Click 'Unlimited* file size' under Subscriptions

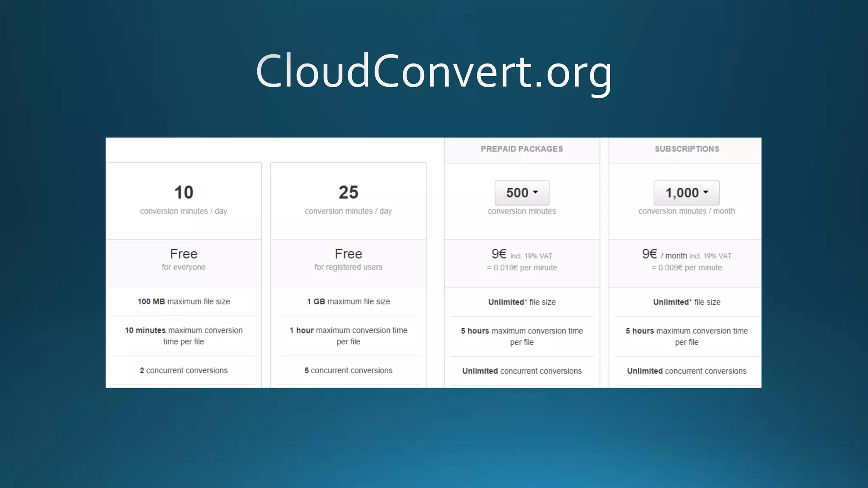[x=687, y=302]
